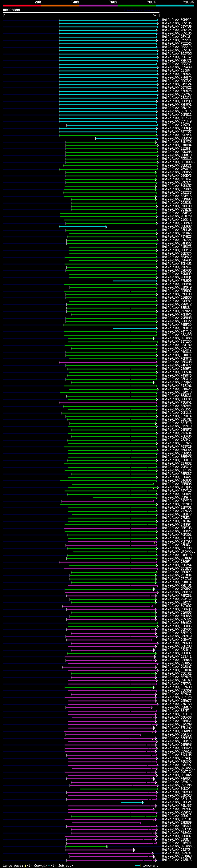Open hit UniRef100_Q3S4G9

pyautogui.click(x=177, y=67)
